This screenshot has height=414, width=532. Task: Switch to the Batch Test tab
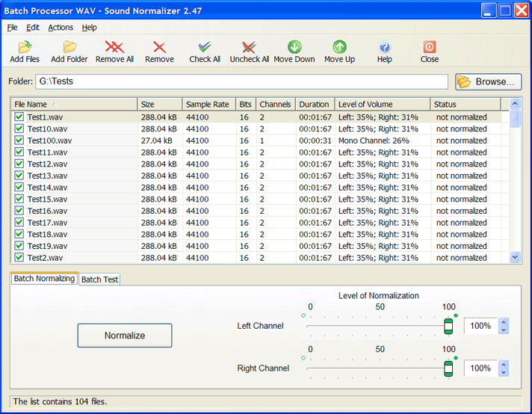pos(100,279)
